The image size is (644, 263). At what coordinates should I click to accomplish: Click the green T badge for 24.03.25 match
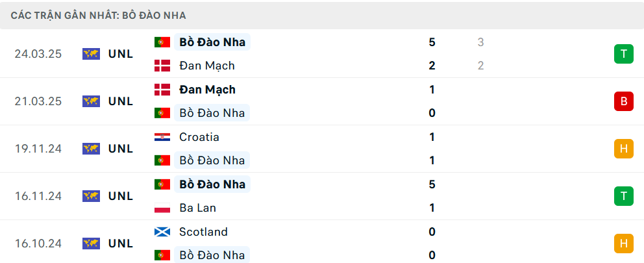(623, 54)
